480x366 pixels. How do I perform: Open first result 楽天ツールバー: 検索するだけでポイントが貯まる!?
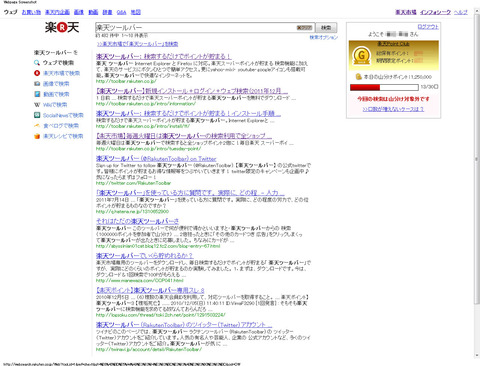163,57
